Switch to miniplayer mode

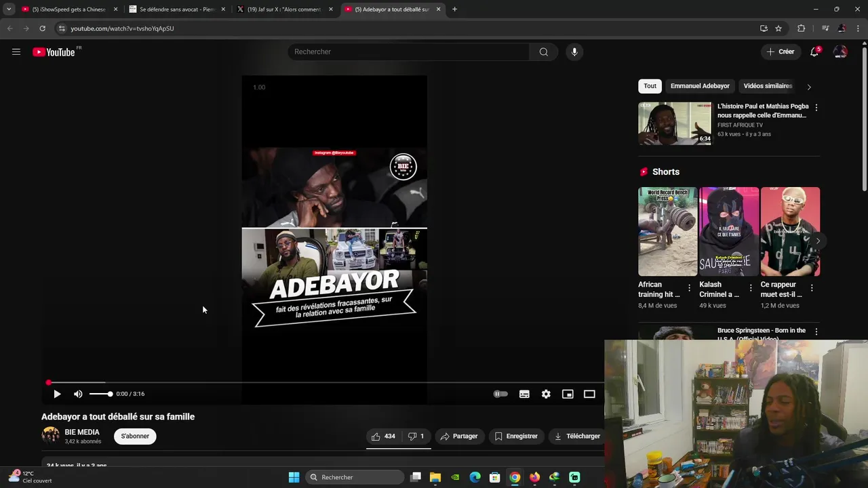coord(568,394)
